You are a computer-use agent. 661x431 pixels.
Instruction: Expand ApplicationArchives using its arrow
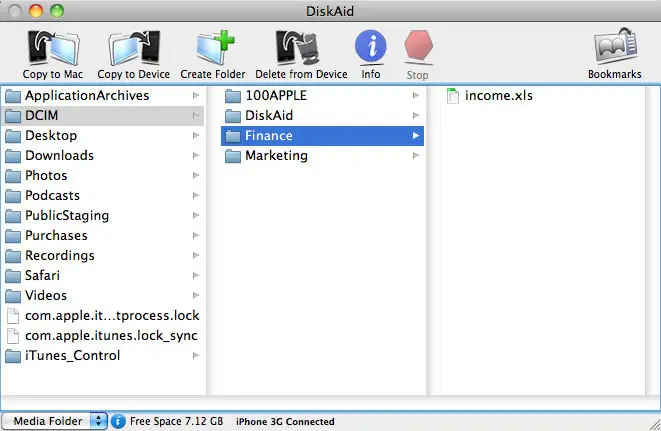pos(196,96)
